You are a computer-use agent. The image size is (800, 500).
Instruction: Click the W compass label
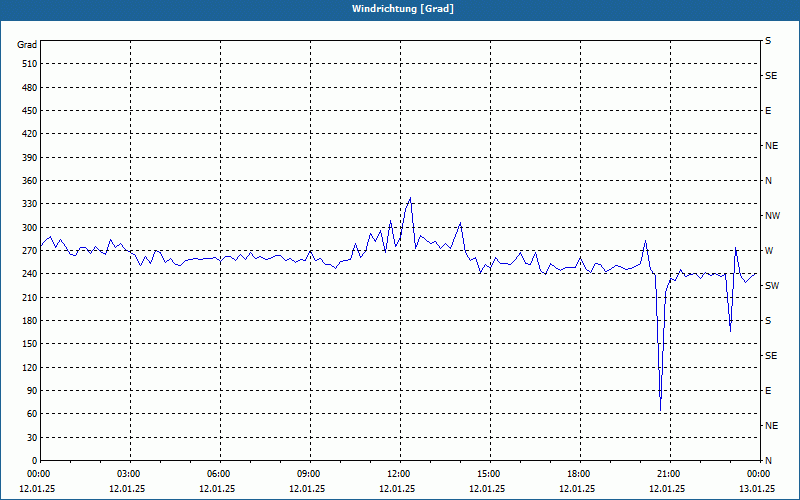tap(769, 251)
